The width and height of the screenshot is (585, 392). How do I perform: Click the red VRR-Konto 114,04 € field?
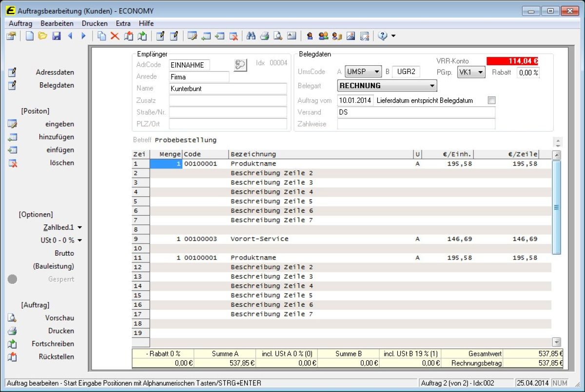click(512, 61)
